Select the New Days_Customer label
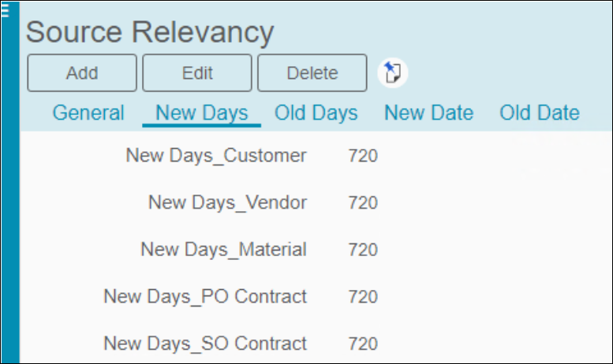This screenshot has height=364, width=613. (216, 156)
